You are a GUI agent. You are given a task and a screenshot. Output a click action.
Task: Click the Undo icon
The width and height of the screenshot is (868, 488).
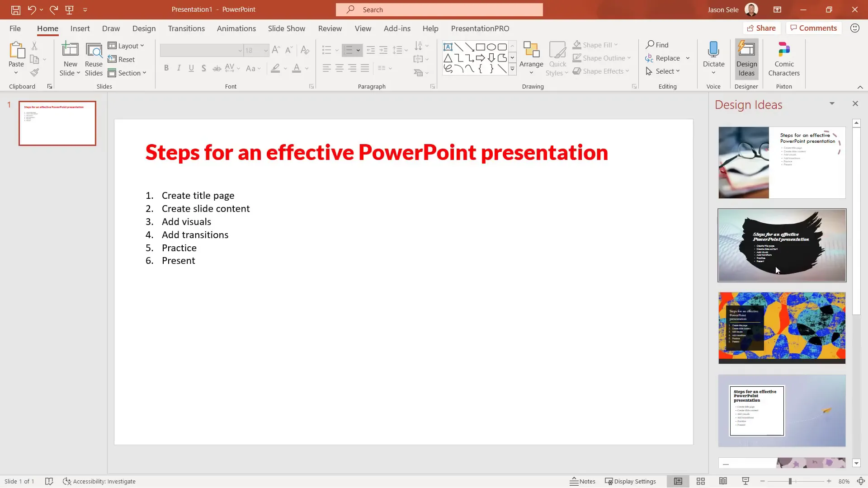31,9
